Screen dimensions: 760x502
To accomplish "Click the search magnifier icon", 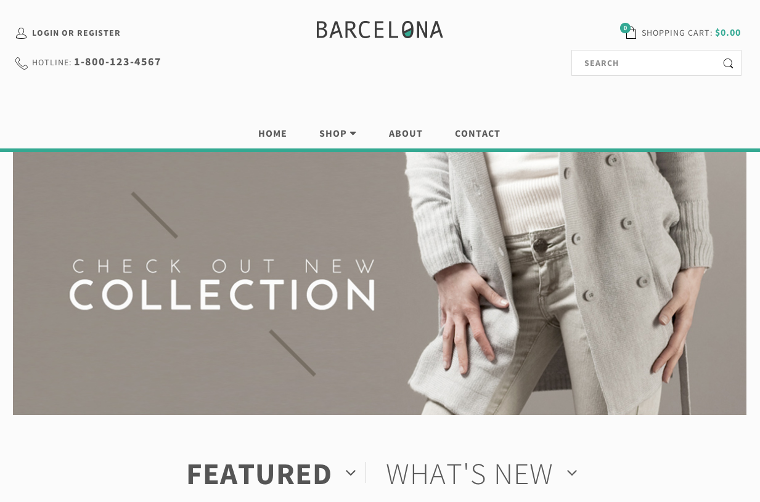I will coord(728,63).
